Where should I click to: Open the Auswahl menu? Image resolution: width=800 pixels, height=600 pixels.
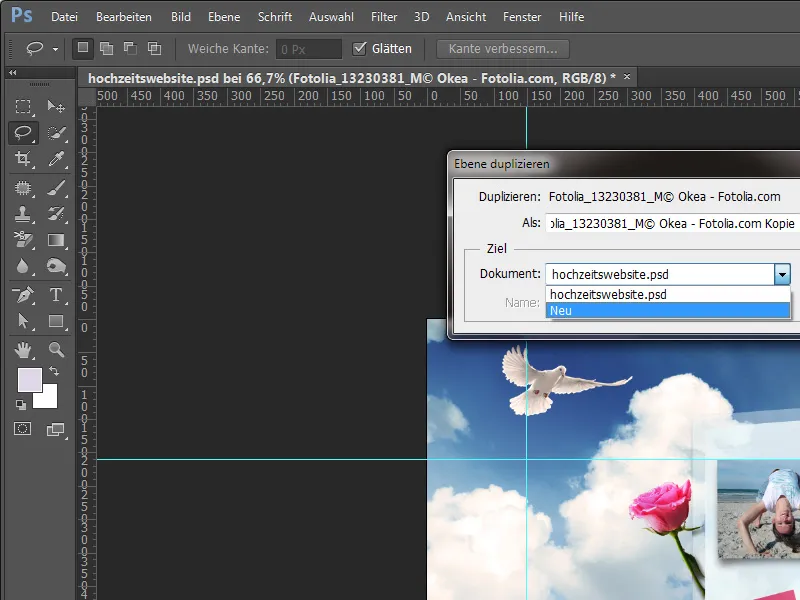[331, 17]
